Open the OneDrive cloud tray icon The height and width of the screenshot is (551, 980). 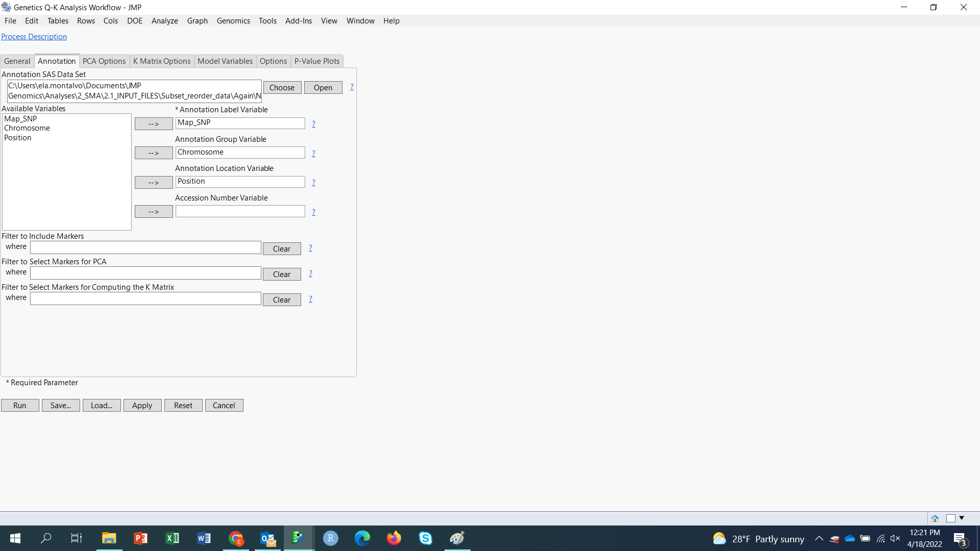coord(850,538)
